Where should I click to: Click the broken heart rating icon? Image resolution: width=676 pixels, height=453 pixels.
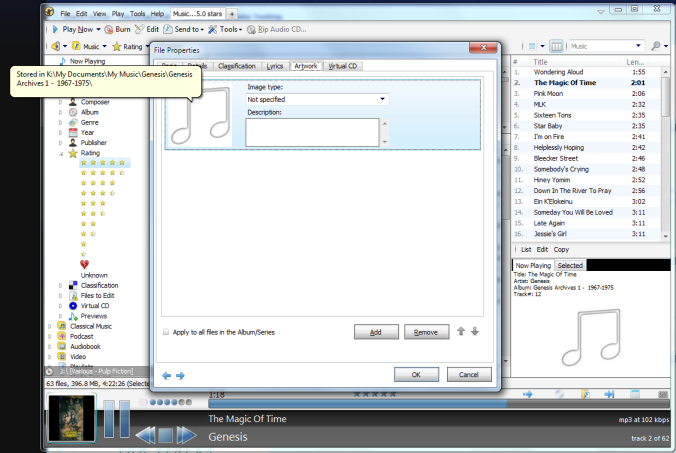tap(85, 264)
